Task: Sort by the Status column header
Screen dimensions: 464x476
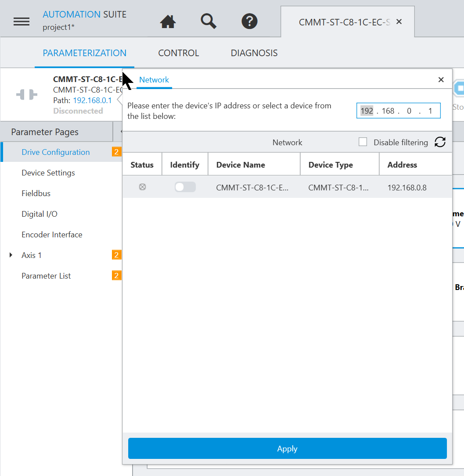Action: [x=142, y=165]
